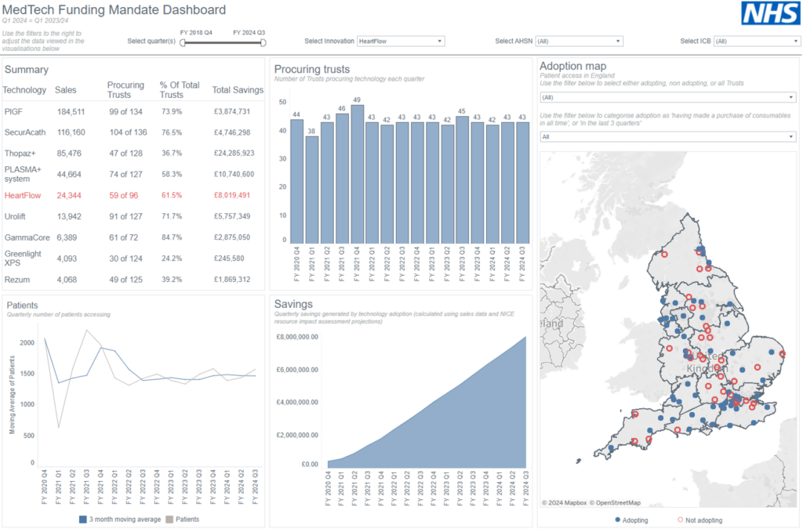
Task: Expand the Select AHSN dropdown
Action: pos(579,41)
